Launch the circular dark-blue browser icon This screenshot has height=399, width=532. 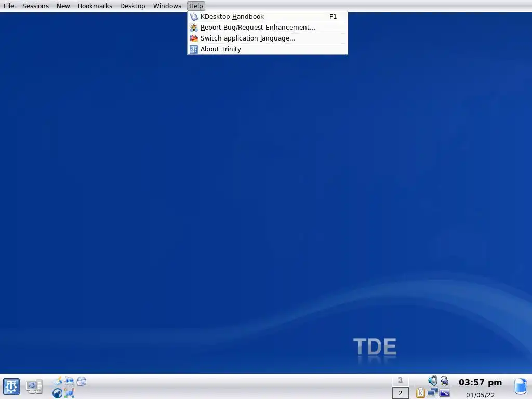pyautogui.click(x=57, y=393)
